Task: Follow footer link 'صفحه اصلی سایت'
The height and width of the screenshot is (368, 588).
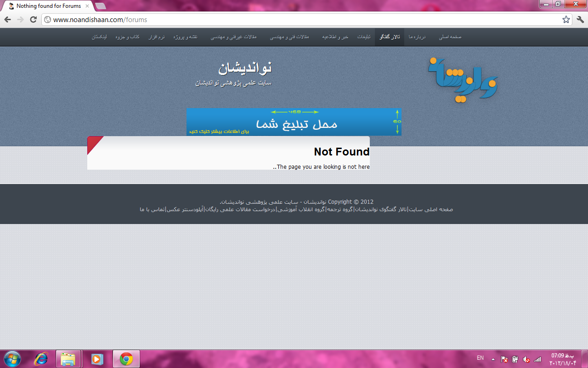Action: click(431, 209)
